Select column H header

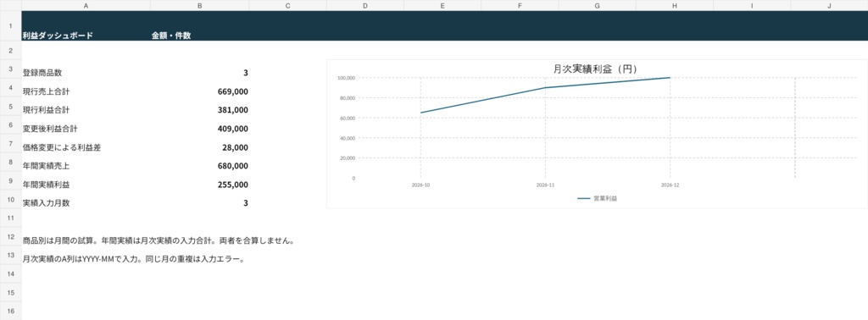click(x=674, y=6)
